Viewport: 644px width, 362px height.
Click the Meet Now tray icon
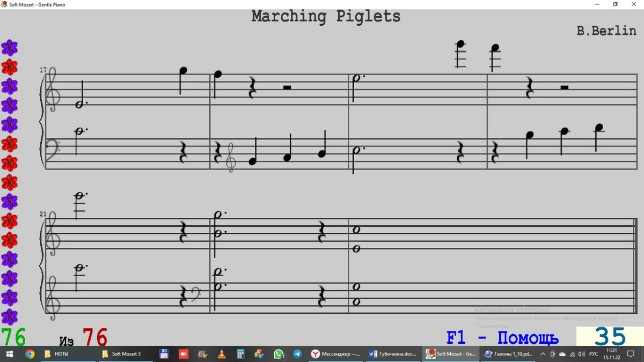click(553, 354)
